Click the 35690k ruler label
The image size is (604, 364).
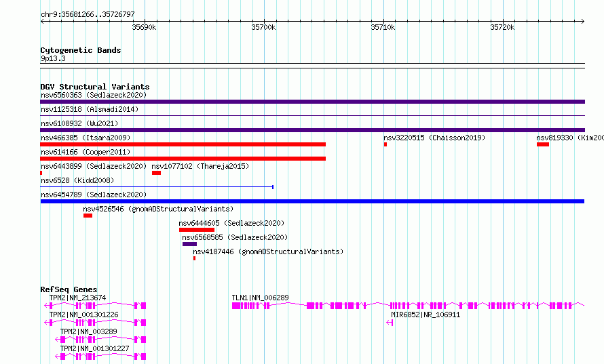(144, 27)
